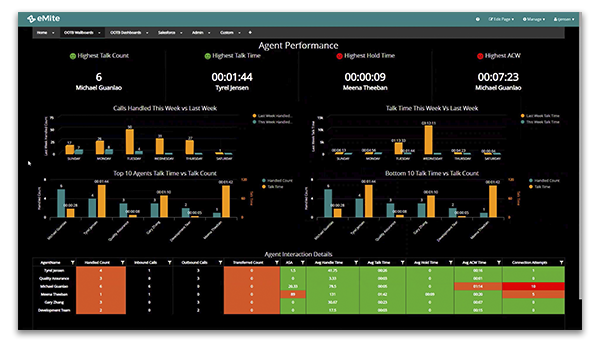This screenshot has height=360, width=600.
Task: Select the OOTB Dashboards tab
Action: coord(126,33)
